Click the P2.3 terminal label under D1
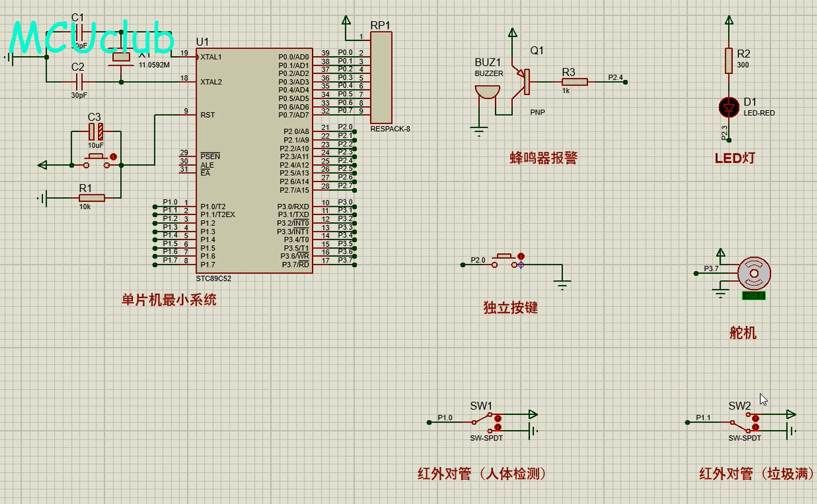 click(x=724, y=133)
